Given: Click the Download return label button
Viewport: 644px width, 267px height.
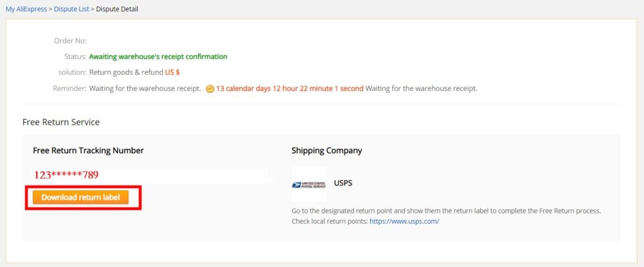Looking at the screenshot, I should 80,197.
